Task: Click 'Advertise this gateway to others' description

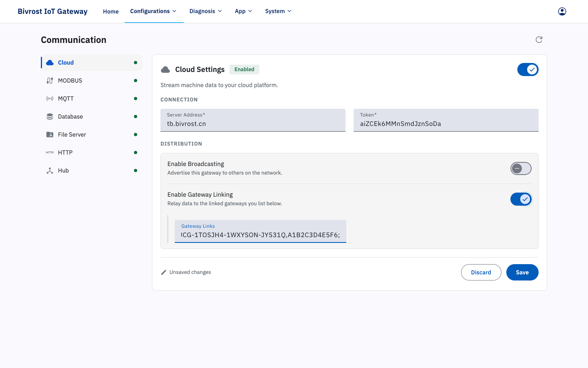Action: tap(225, 173)
